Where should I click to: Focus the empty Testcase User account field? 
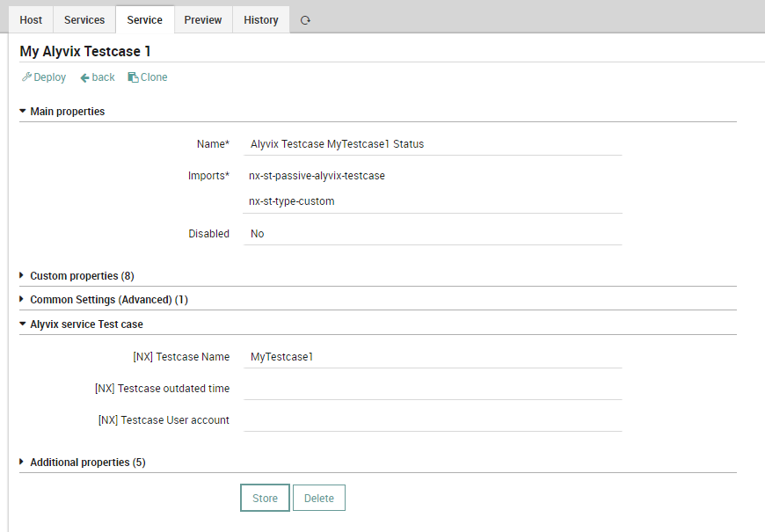[433, 420]
